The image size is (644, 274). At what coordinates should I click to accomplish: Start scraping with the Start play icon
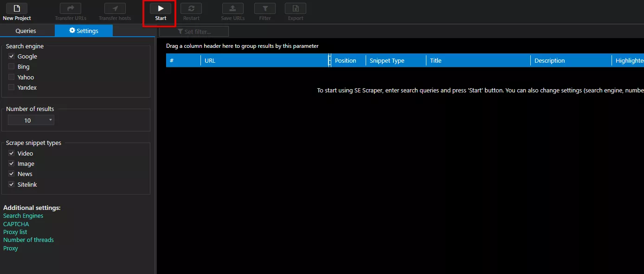point(161,8)
